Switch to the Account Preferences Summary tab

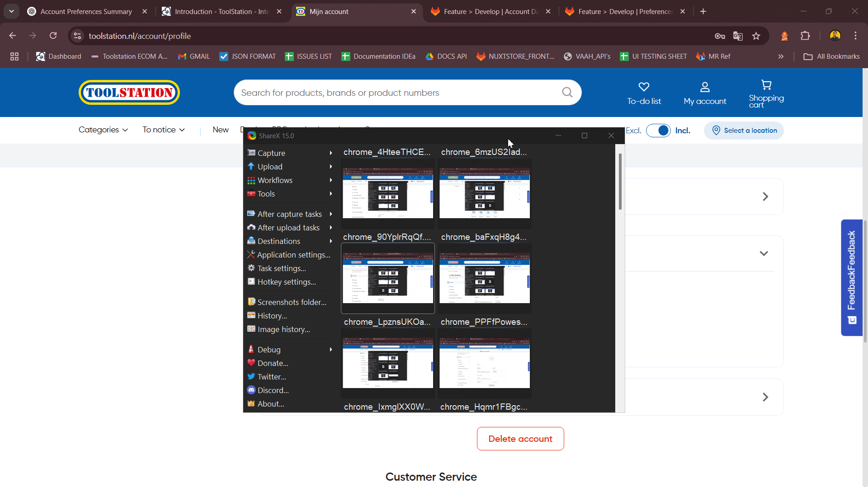pyautogui.click(x=86, y=12)
